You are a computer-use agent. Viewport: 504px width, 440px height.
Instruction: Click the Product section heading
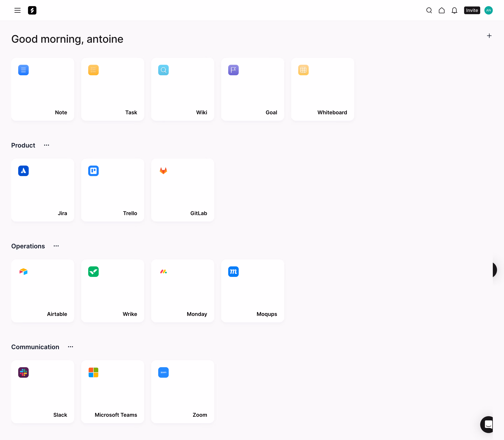point(23,145)
